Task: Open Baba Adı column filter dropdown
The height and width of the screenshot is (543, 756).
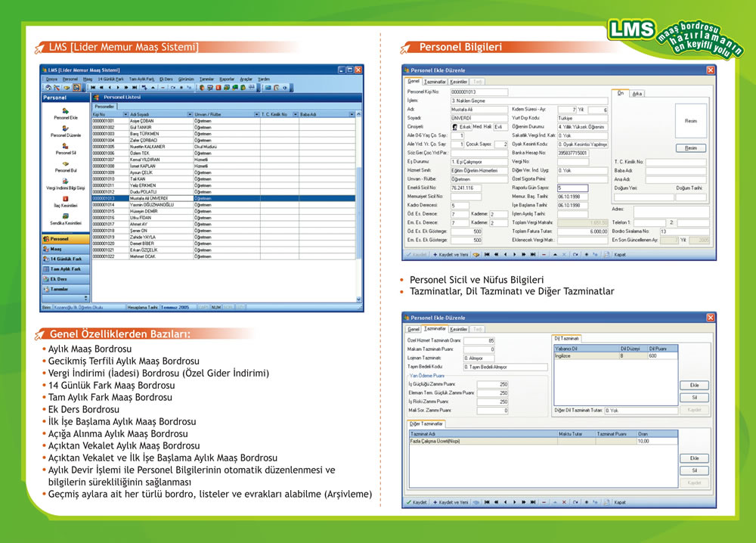Action: coord(352,114)
